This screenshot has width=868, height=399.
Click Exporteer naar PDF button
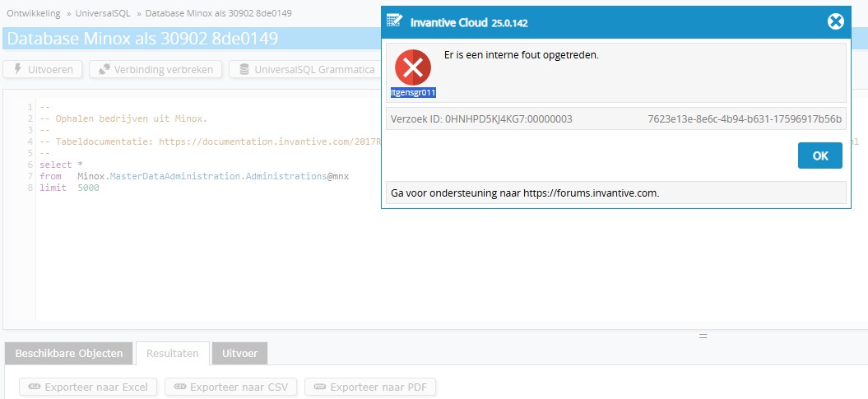pos(369,387)
